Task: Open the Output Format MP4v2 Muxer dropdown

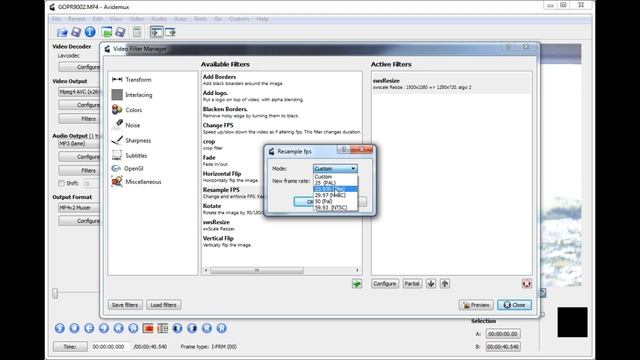Action: pyautogui.click(x=79, y=208)
